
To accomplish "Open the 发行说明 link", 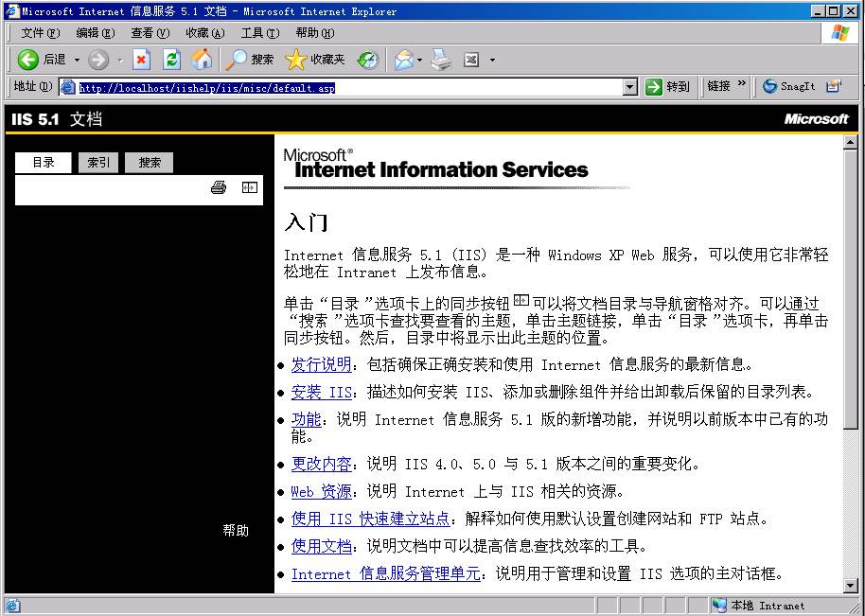I will tap(321, 364).
